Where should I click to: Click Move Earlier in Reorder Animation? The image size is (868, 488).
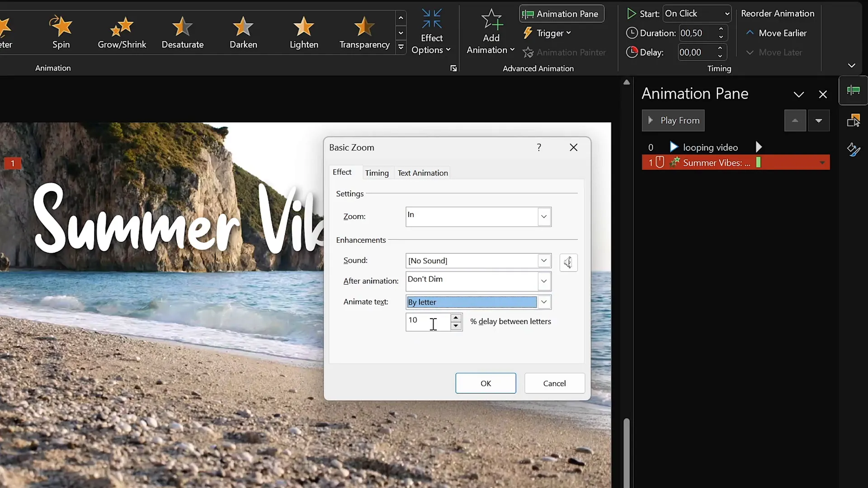pyautogui.click(x=776, y=33)
